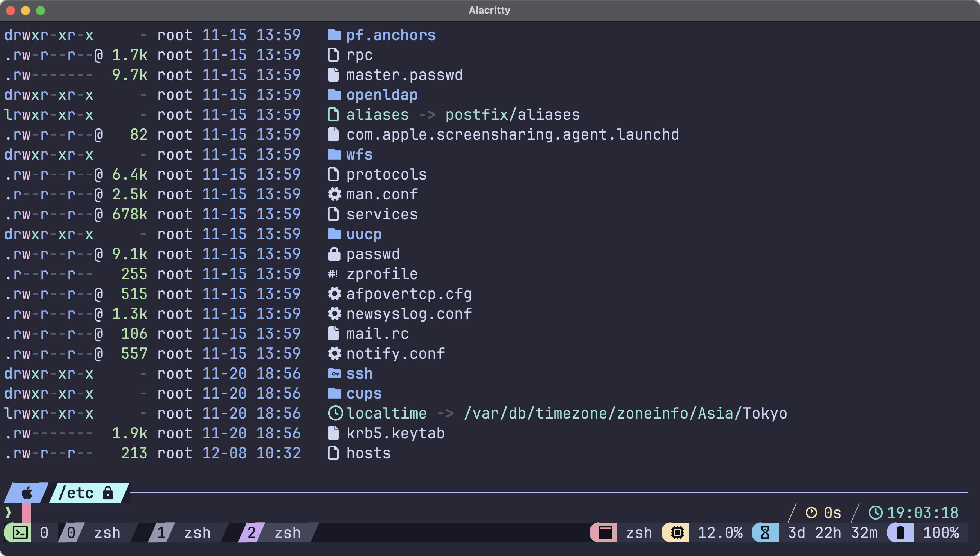The height and width of the screenshot is (556, 980).
Task: Click the padlock icon beside passwd
Action: click(334, 254)
